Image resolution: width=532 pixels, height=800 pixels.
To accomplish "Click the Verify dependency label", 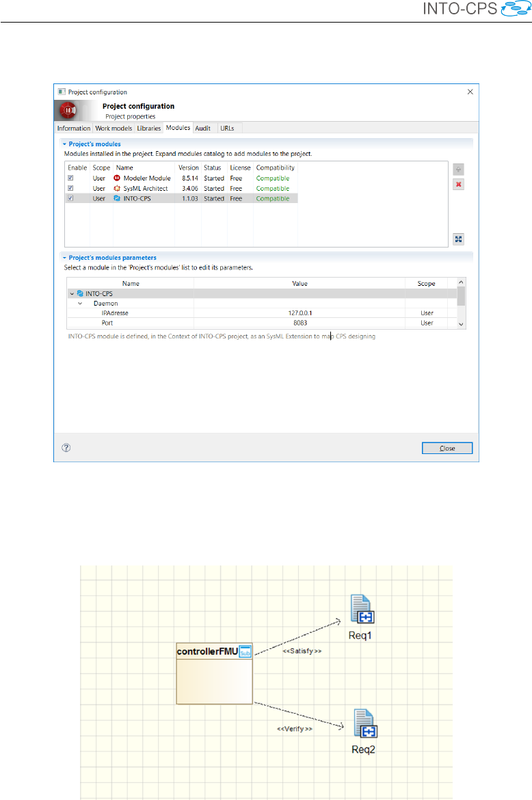I will 294,729.
